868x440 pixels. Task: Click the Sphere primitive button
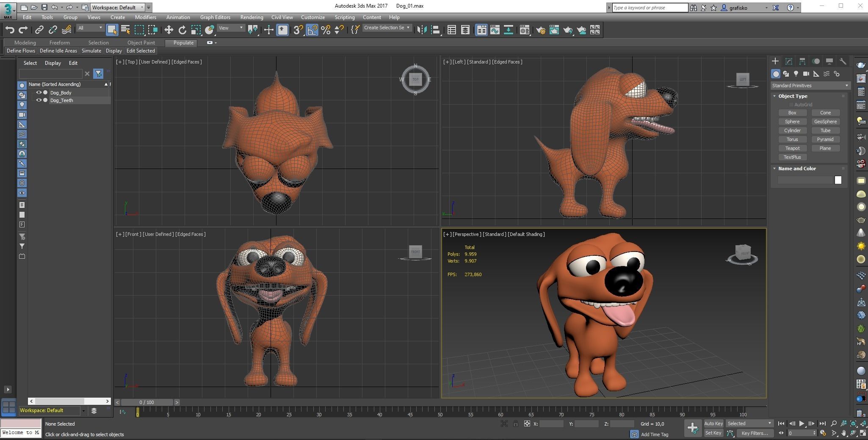click(x=792, y=122)
